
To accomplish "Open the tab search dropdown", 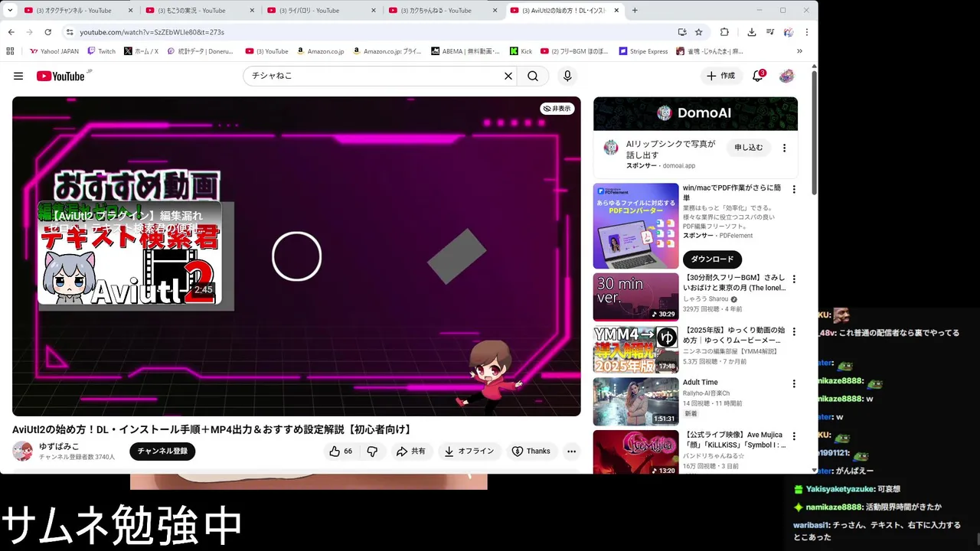I will [10, 10].
